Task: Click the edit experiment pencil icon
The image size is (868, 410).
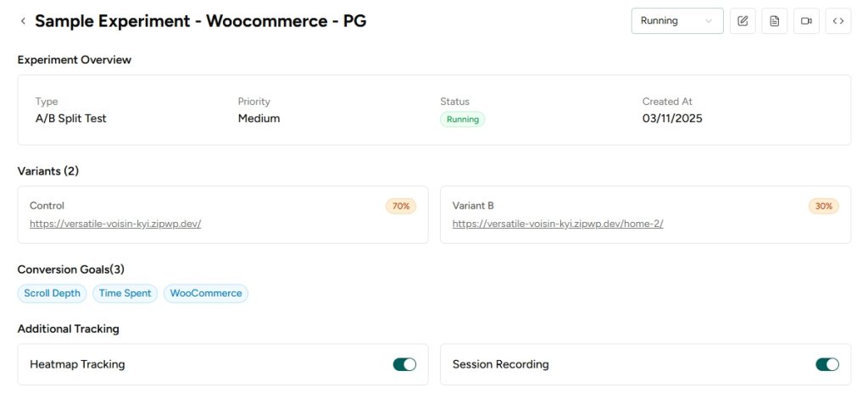Action: coord(743,21)
